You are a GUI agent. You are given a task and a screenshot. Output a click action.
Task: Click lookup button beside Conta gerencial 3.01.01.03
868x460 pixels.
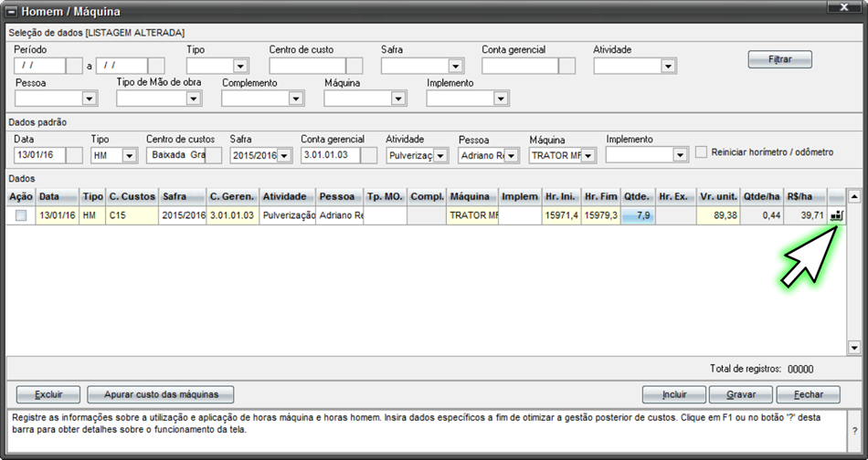coord(369,155)
